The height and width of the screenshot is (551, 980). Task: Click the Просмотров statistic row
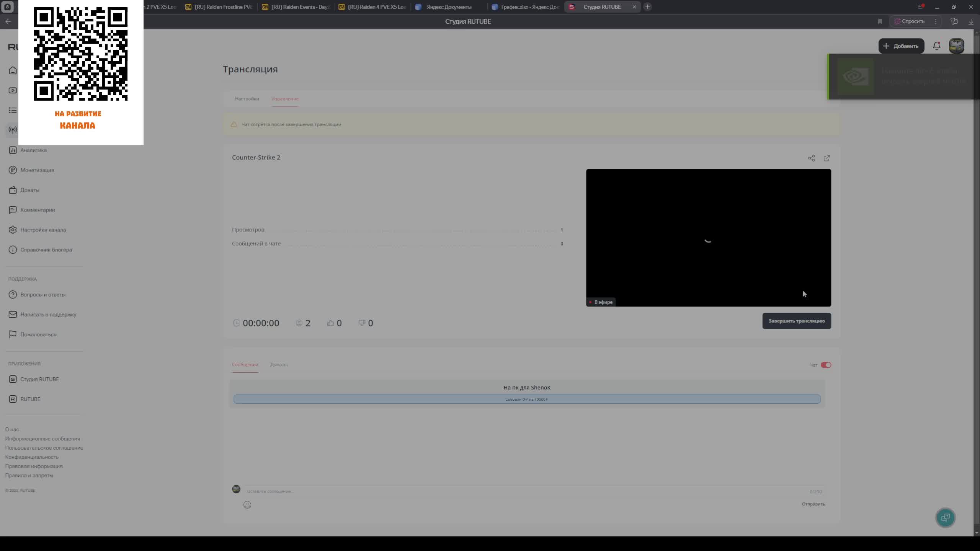click(397, 230)
